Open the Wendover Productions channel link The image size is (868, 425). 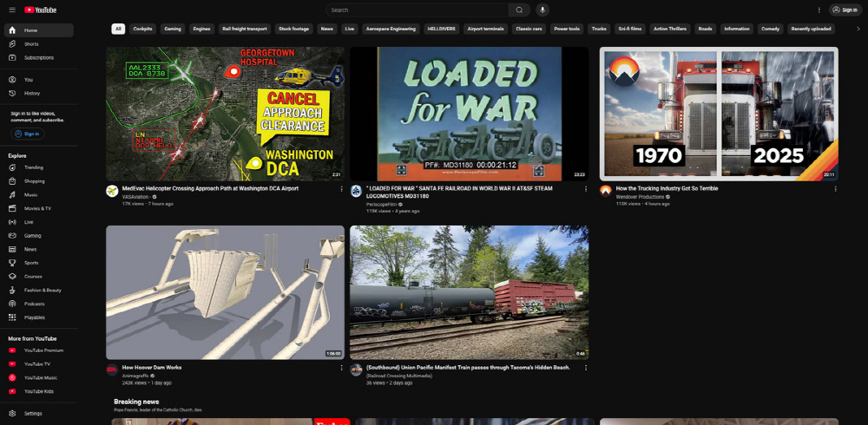[640, 197]
